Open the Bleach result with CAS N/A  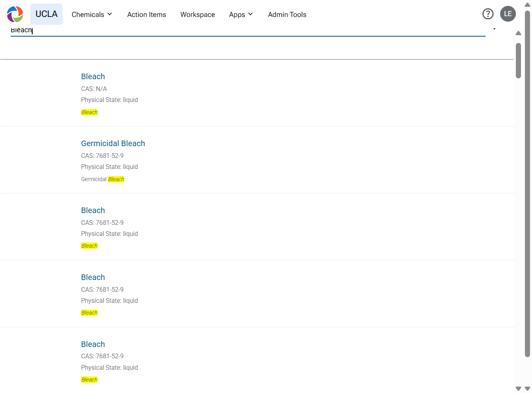click(93, 76)
